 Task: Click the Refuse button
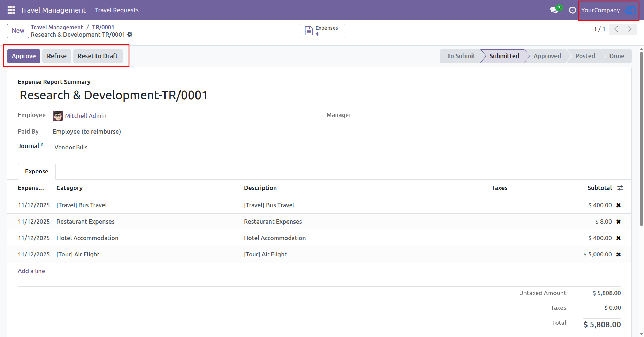(57, 56)
